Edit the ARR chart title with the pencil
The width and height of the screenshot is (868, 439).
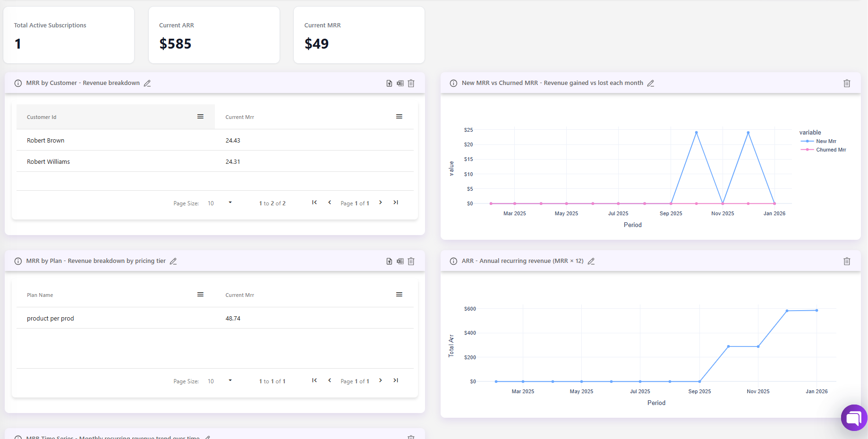(x=591, y=261)
